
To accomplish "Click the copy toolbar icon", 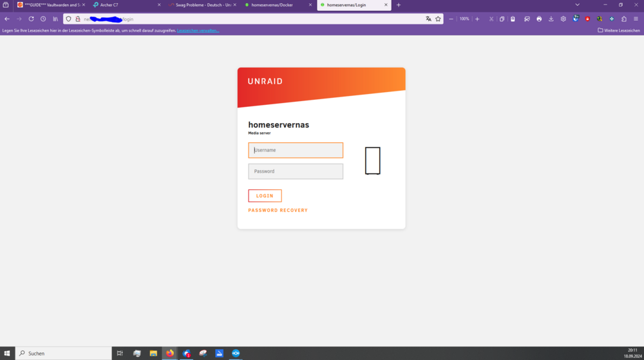I will point(502,19).
